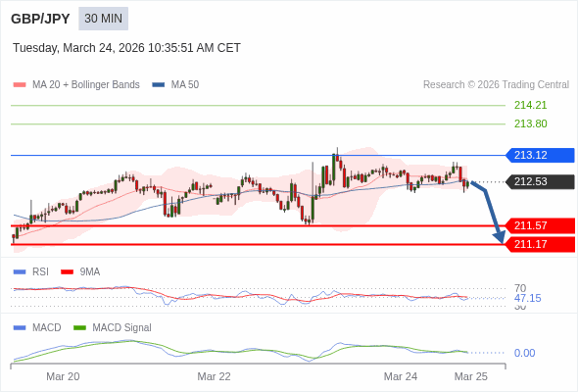Screen dimensions: 578x392
Task: Click the 30 MIN timeframe badge
Action: click(x=103, y=19)
